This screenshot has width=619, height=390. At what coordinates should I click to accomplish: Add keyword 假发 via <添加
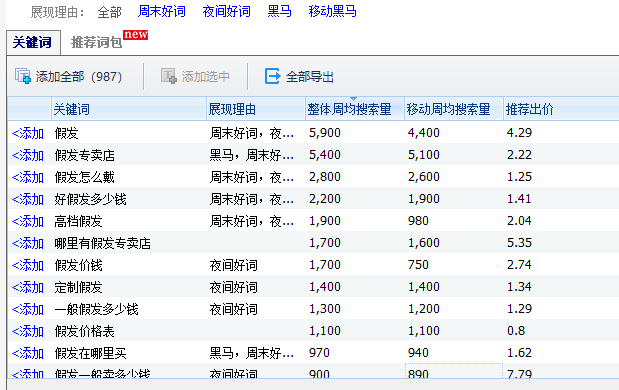pyautogui.click(x=28, y=133)
